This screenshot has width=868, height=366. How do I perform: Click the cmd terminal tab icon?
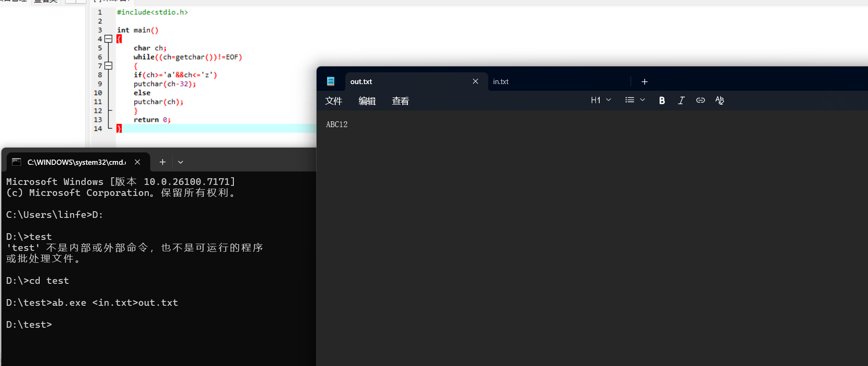(16, 162)
